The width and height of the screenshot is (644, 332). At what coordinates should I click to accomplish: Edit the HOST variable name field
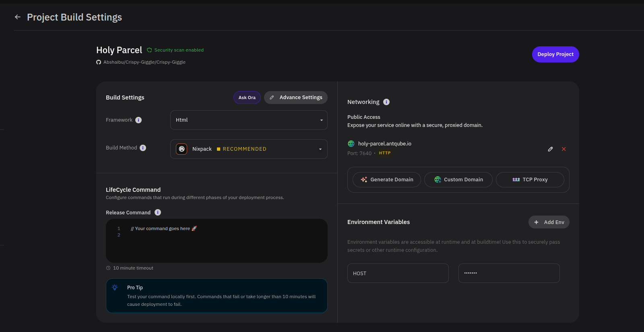click(x=398, y=273)
